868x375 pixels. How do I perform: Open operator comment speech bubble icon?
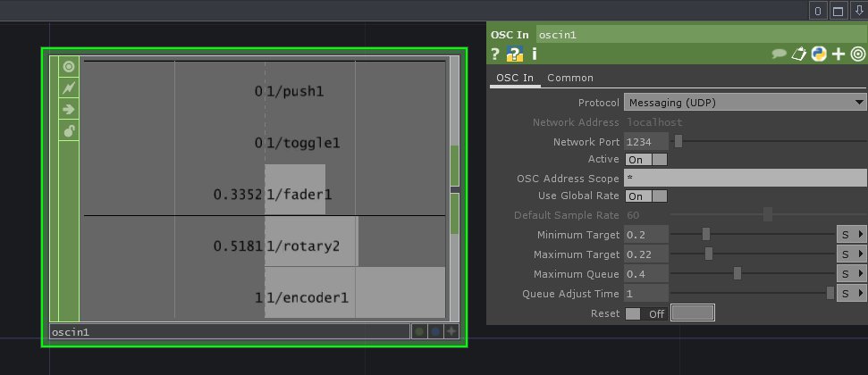point(780,54)
